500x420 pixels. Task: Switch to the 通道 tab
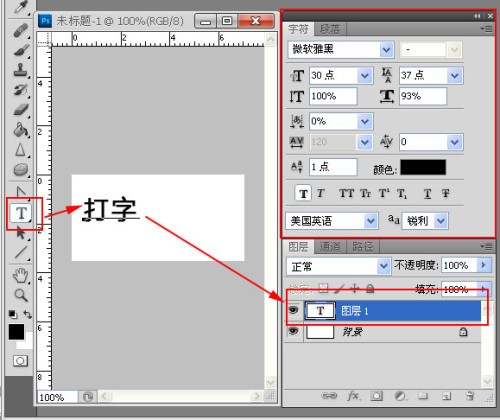click(x=330, y=247)
